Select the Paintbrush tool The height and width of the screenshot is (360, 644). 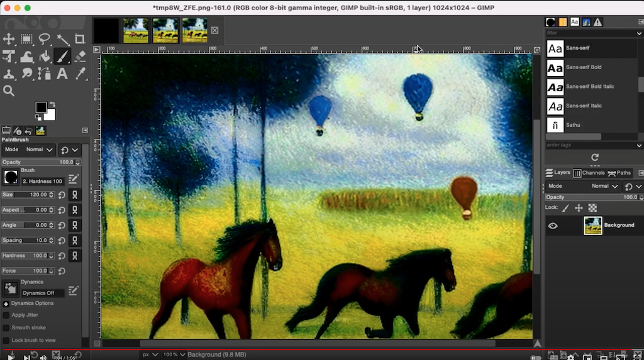click(62, 57)
